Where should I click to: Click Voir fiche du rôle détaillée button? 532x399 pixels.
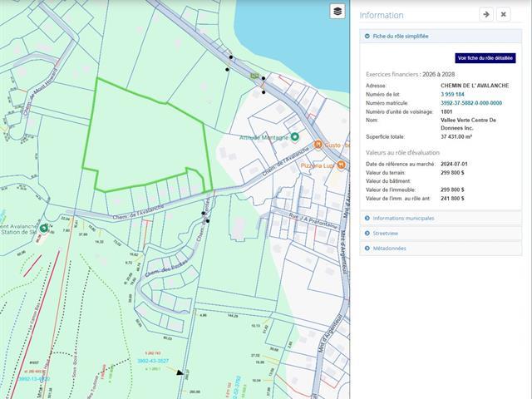click(485, 58)
